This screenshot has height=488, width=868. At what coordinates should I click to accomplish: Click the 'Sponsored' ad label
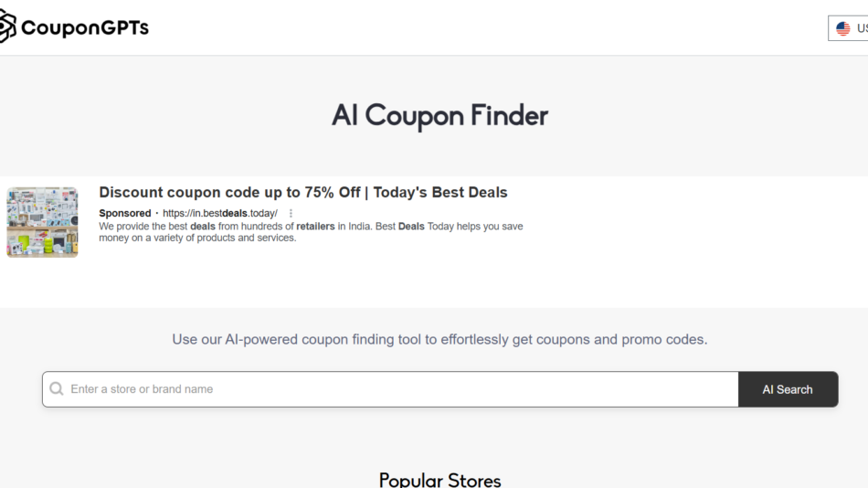[124, 214]
